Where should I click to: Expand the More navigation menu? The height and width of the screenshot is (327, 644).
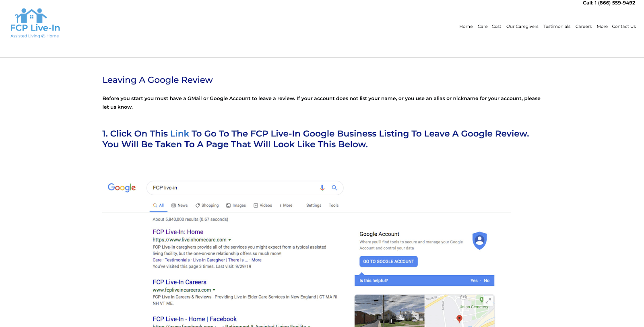tap(602, 27)
